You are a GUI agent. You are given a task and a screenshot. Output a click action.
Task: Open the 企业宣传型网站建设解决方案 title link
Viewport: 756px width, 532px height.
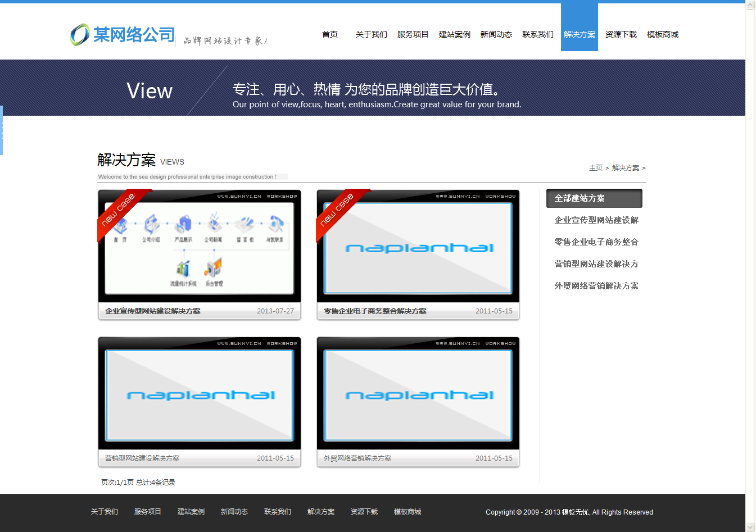coord(153,311)
